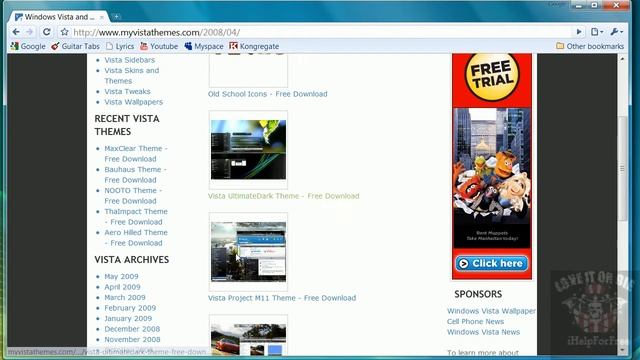Open a new tab with the plus button
Viewport: 640px width, 360px height.
point(116,17)
